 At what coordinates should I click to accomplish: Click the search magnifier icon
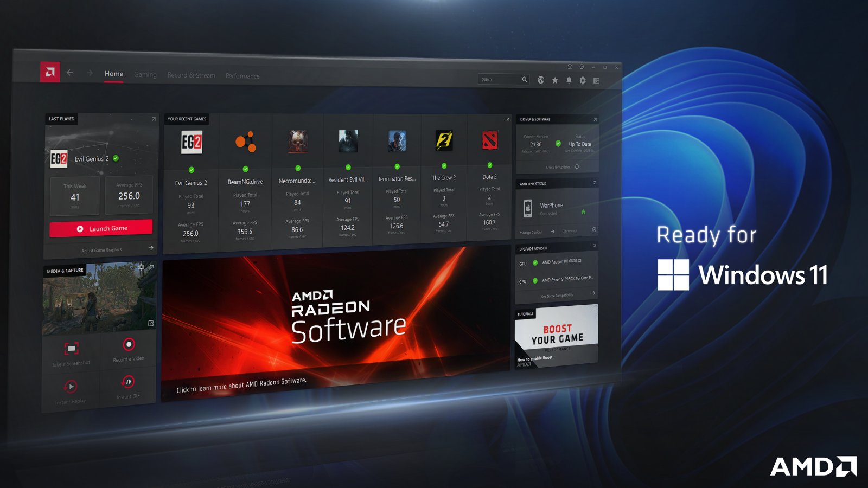click(525, 79)
